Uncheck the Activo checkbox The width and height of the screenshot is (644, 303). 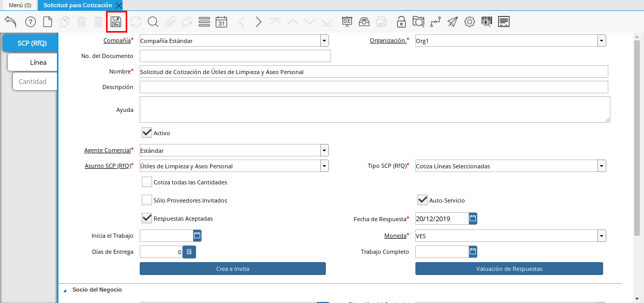(x=147, y=133)
